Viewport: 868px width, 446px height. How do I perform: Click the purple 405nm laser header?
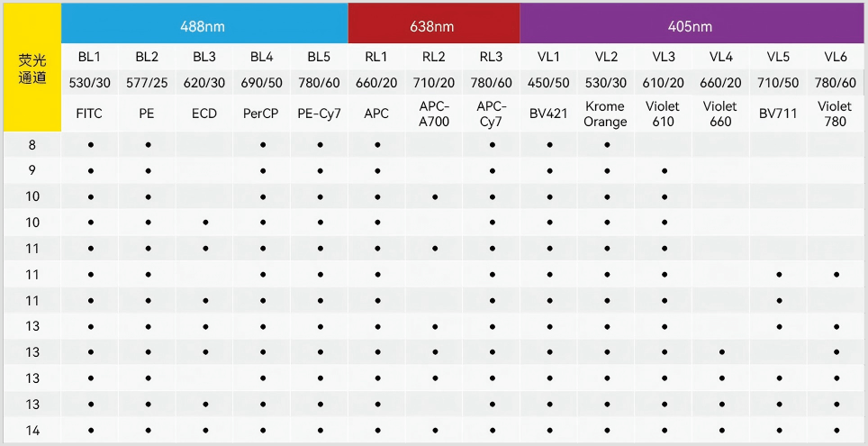click(692, 26)
